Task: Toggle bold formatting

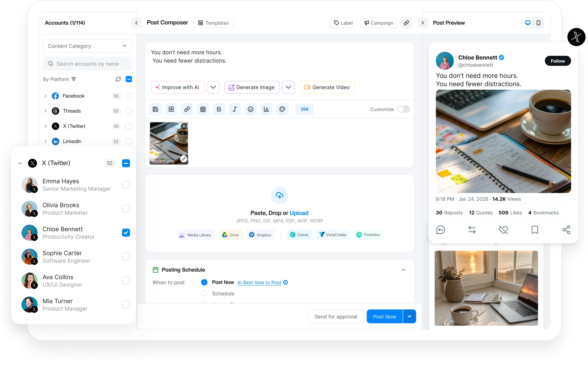Action: [x=219, y=109]
